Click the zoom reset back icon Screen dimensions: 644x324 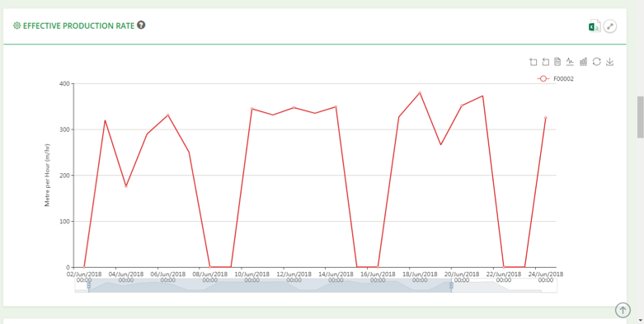pyautogui.click(x=545, y=62)
